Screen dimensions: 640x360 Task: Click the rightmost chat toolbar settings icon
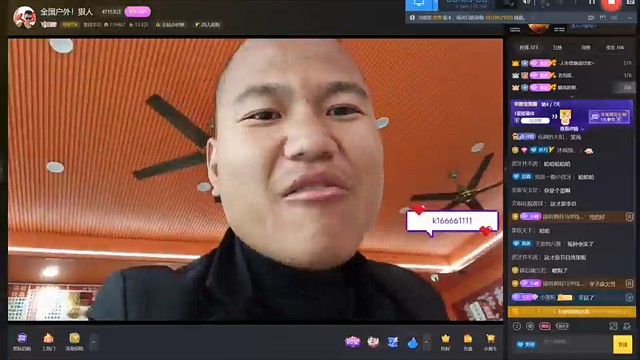(627, 326)
